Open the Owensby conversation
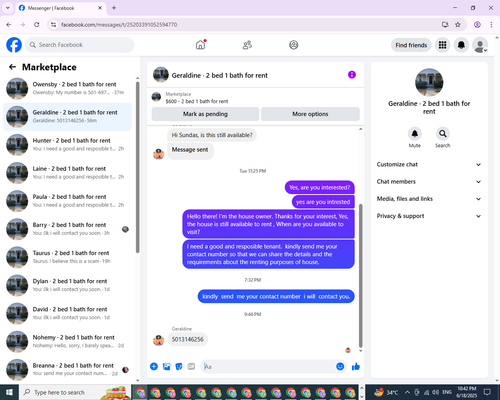 (67, 88)
